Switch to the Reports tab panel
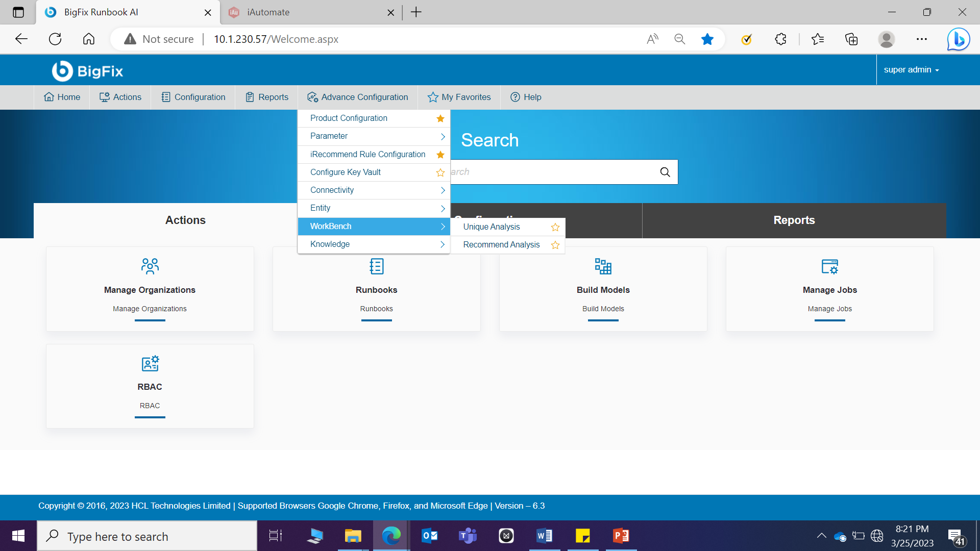 (794, 220)
